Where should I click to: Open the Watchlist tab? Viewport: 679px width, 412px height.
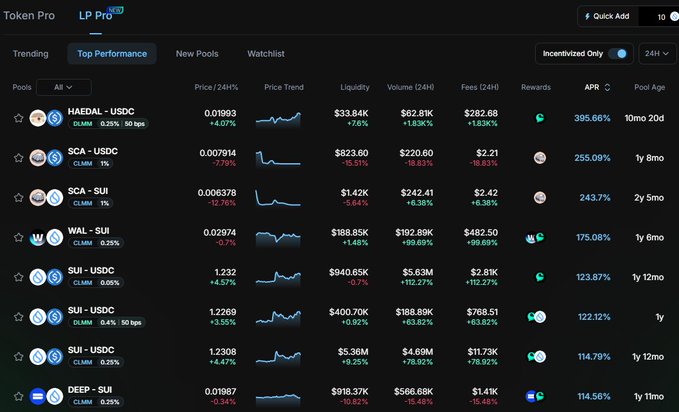[x=266, y=54]
